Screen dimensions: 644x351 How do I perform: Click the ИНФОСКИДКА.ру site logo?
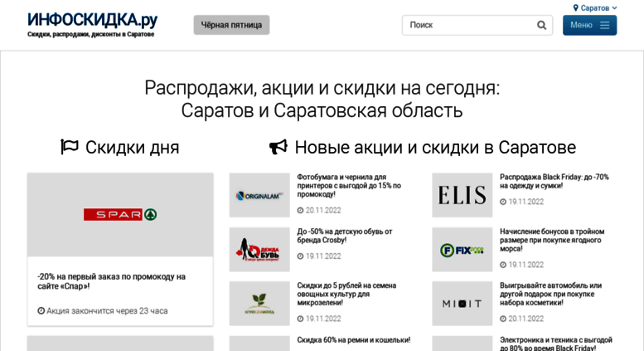[x=92, y=20]
